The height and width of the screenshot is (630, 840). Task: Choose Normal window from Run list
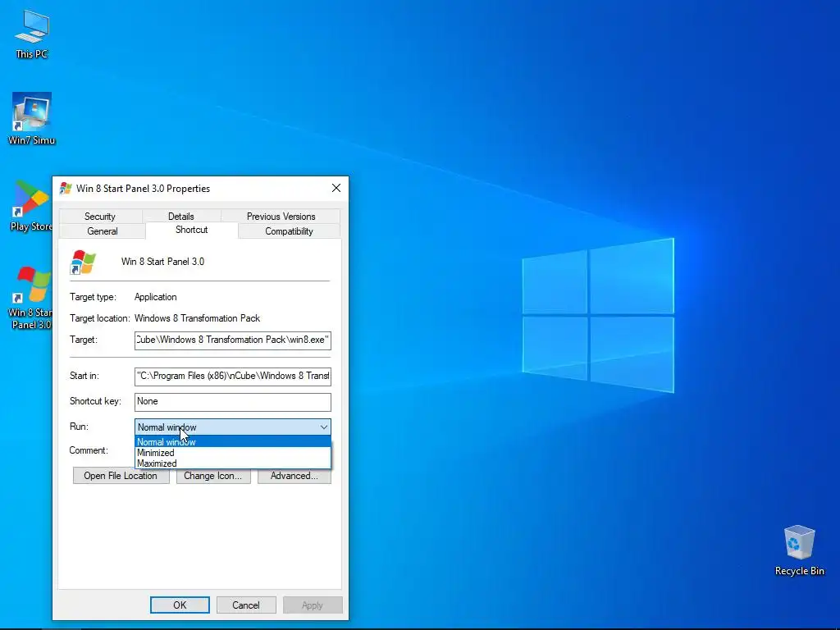click(232, 442)
